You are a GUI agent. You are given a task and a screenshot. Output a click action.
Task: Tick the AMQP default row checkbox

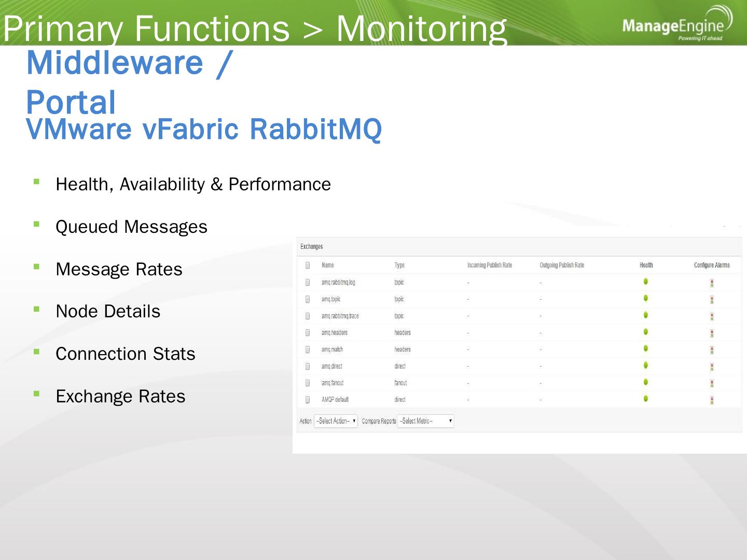(x=308, y=400)
